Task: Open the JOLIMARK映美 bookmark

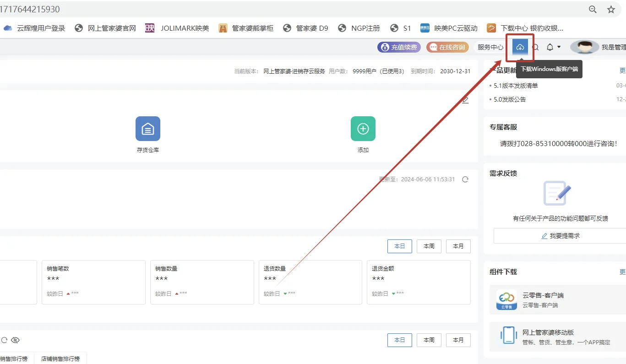Action: [x=177, y=28]
